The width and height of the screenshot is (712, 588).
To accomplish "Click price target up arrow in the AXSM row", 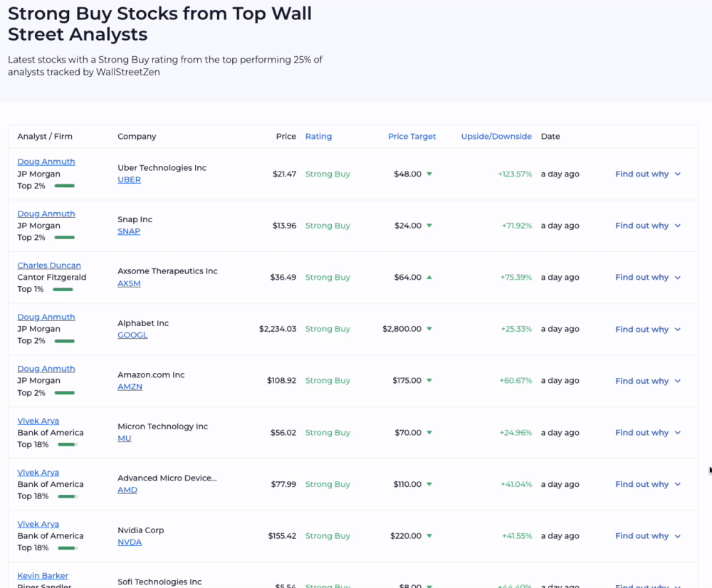I will (x=429, y=277).
